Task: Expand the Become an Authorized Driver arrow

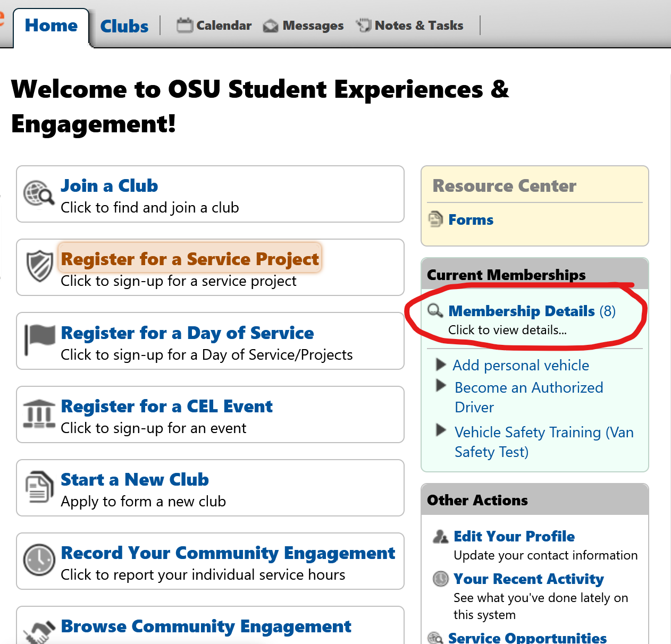Action: 441,385
